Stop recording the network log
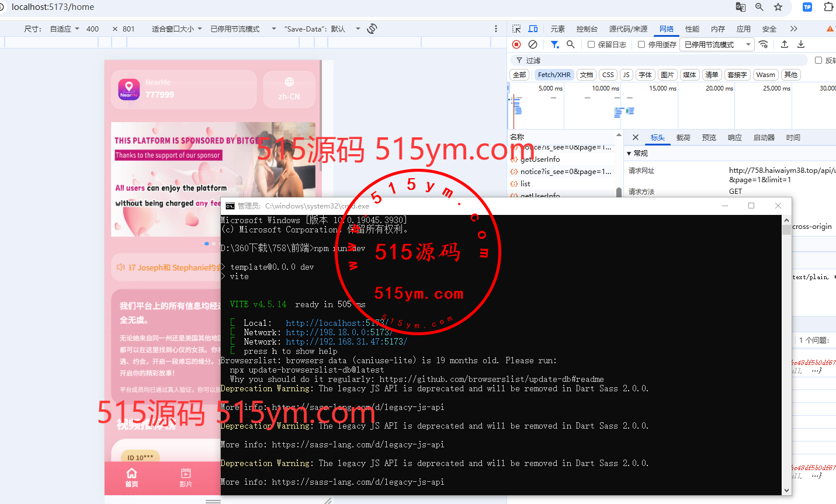Viewport: 836px width, 504px height. point(516,44)
